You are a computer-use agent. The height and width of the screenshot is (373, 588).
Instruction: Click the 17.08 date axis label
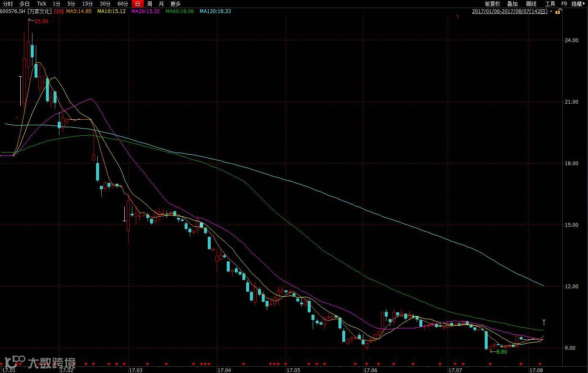coord(536,370)
